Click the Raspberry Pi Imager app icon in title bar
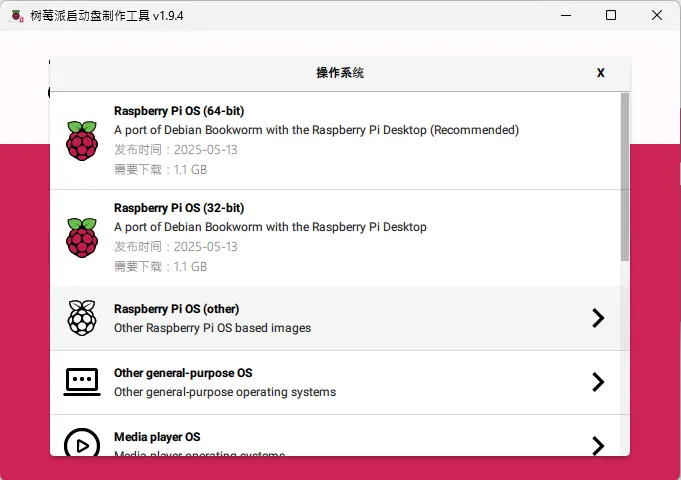Screen dimensions: 681x480 pos(17,16)
